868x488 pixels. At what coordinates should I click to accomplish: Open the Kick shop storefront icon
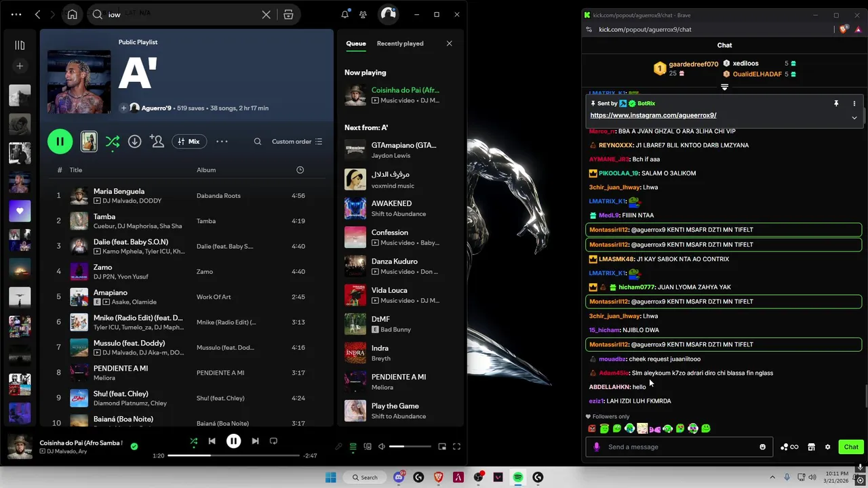pos(811,447)
